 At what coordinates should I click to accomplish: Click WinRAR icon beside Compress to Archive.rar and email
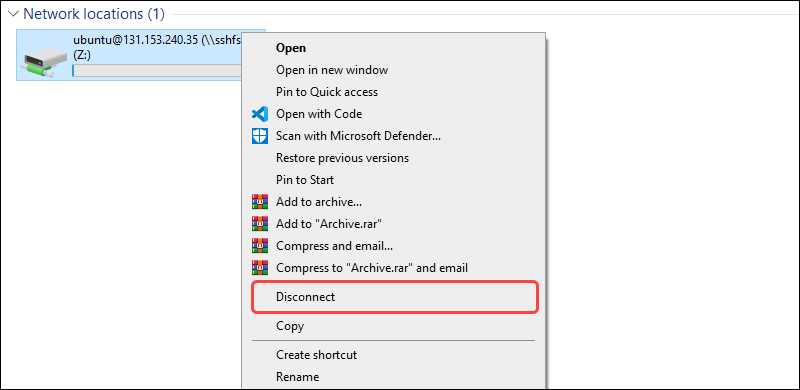coord(260,267)
